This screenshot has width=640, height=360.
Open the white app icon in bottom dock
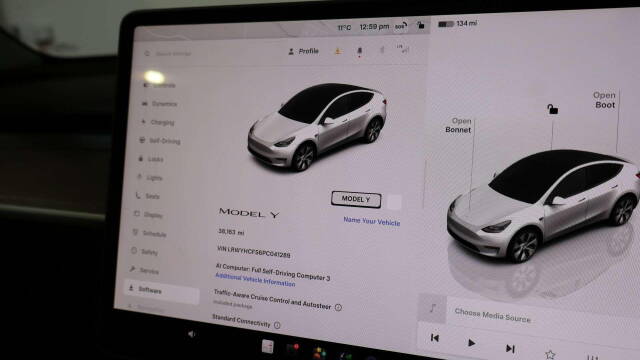point(268,347)
